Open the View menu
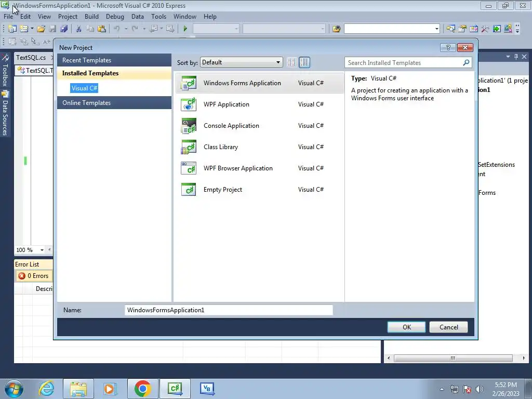 [44, 17]
